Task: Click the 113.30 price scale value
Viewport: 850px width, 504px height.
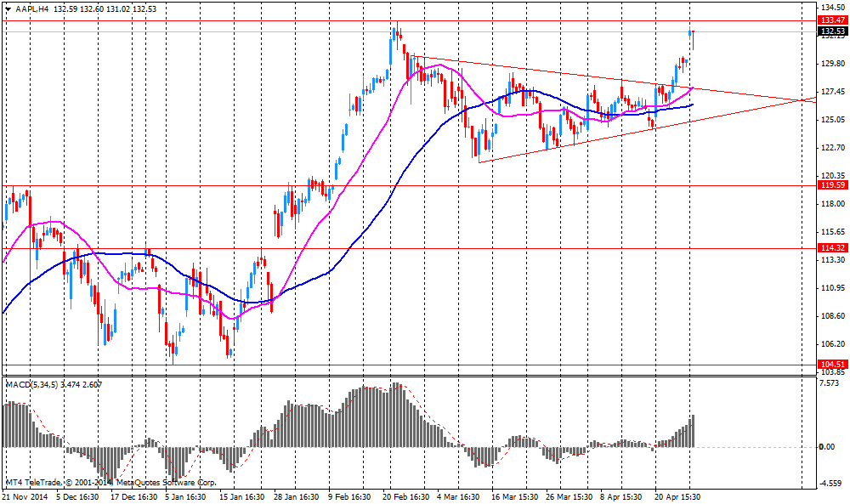Action: click(x=833, y=260)
